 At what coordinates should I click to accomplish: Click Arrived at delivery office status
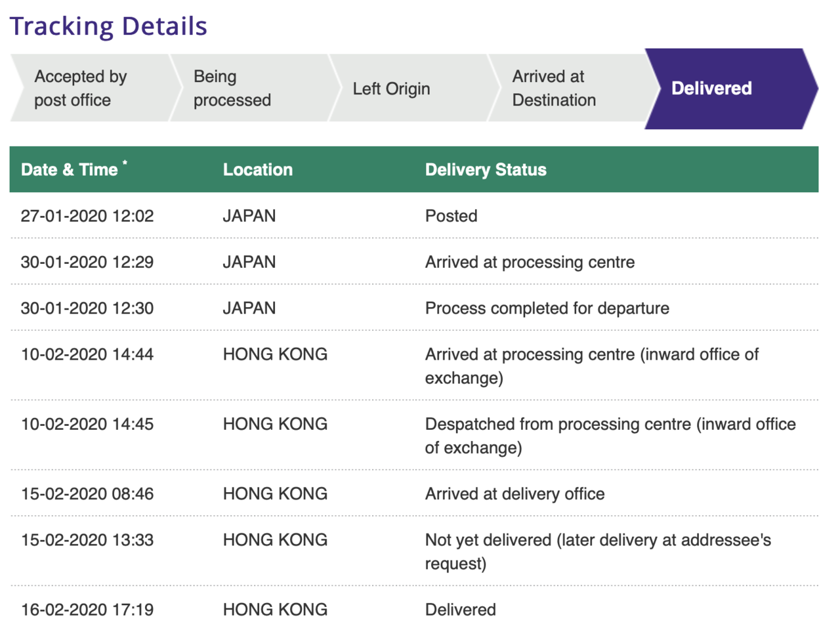tap(514, 494)
